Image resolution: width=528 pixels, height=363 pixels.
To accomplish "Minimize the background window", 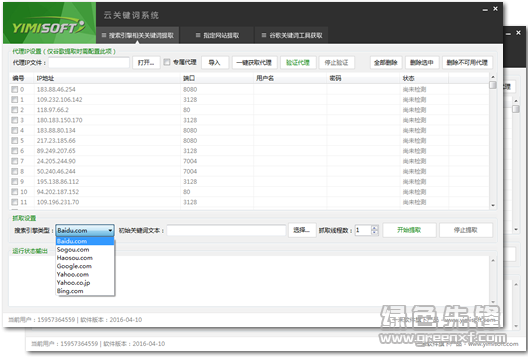I will click(x=508, y=33).
